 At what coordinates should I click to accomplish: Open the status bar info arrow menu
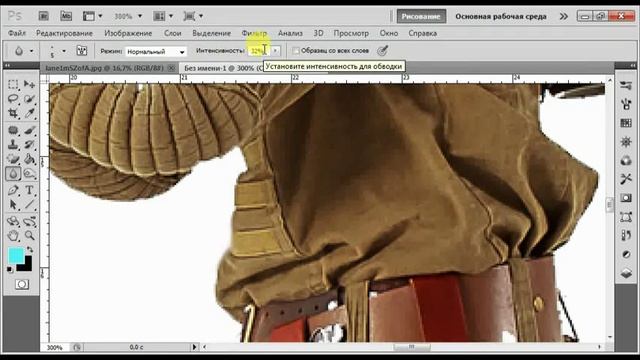pyautogui.click(x=194, y=347)
